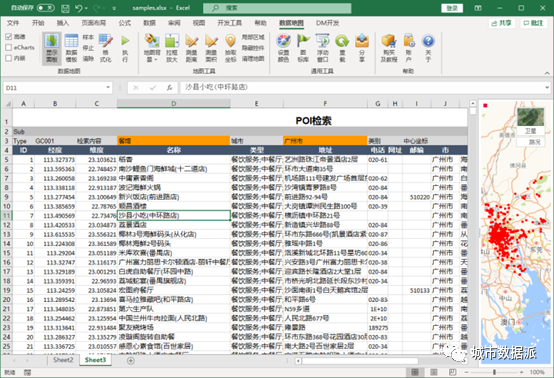Open the DM开发 ribbon tab
The image size is (554, 378).
(x=327, y=23)
